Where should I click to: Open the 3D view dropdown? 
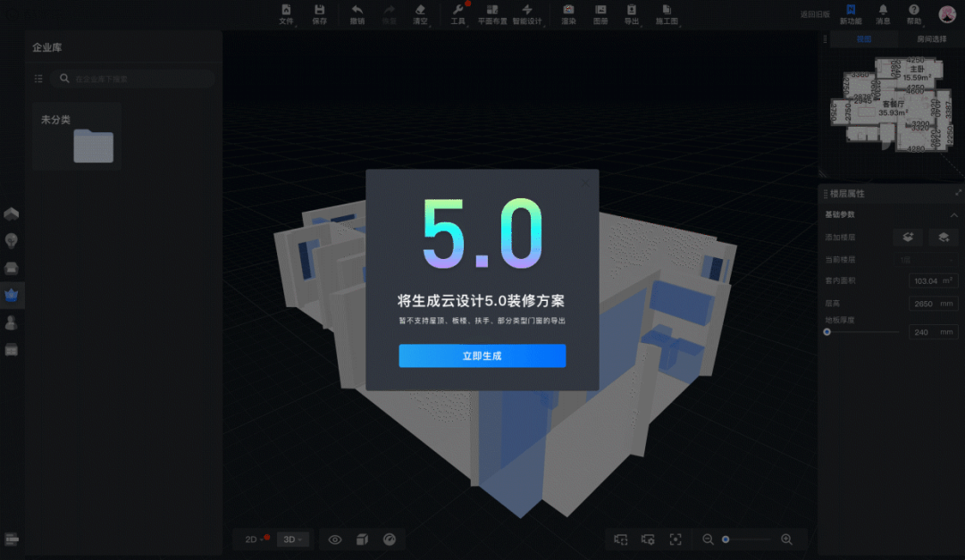pos(292,539)
